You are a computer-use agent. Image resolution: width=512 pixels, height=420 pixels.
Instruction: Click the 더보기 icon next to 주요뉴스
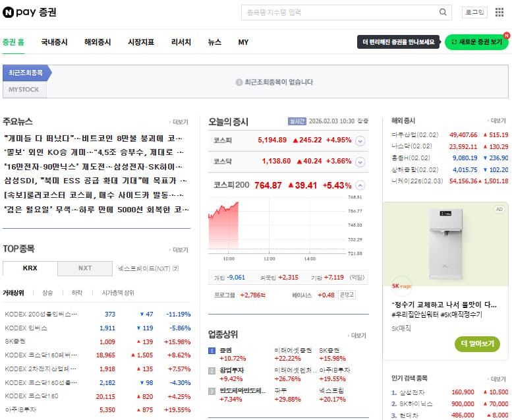(x=180, y=122)
